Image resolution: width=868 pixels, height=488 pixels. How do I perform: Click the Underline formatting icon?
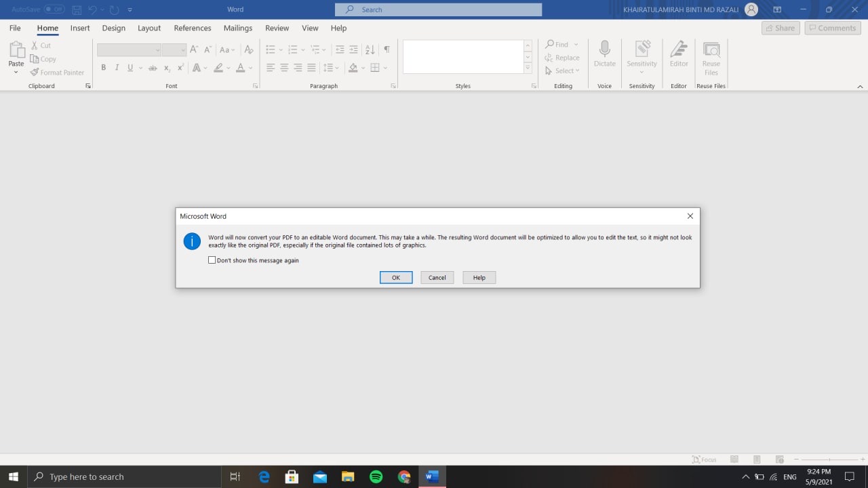point(130,68)
